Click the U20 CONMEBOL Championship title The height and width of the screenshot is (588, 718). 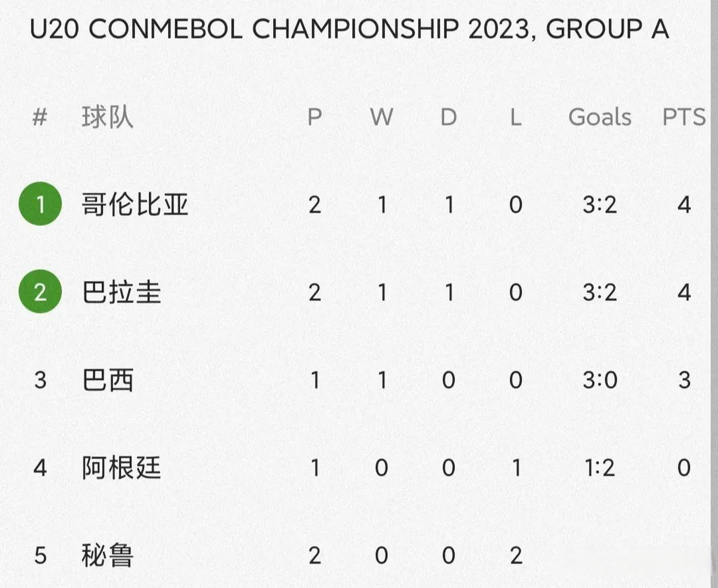[349, 29]
